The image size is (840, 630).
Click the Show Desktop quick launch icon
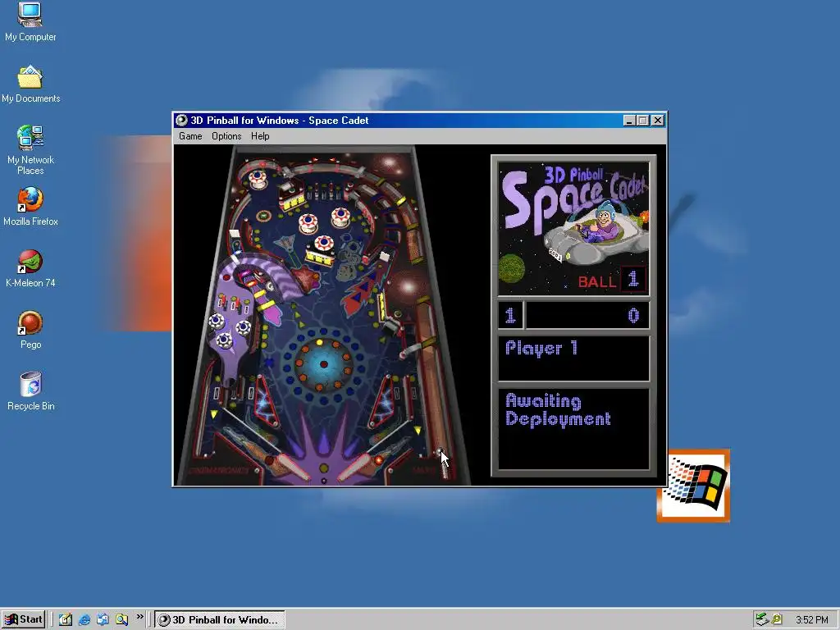pos(66,619)
